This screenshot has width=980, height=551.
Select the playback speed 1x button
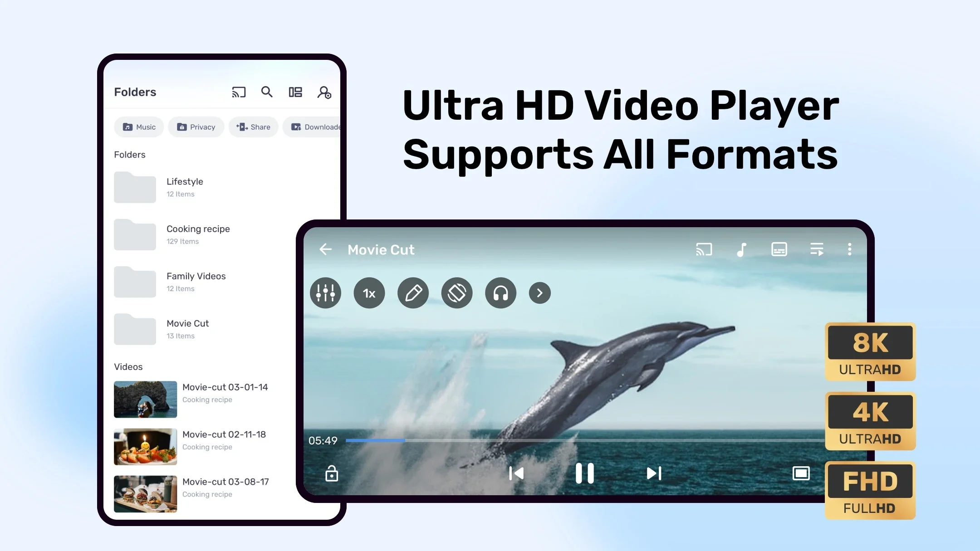pos(369,293)
